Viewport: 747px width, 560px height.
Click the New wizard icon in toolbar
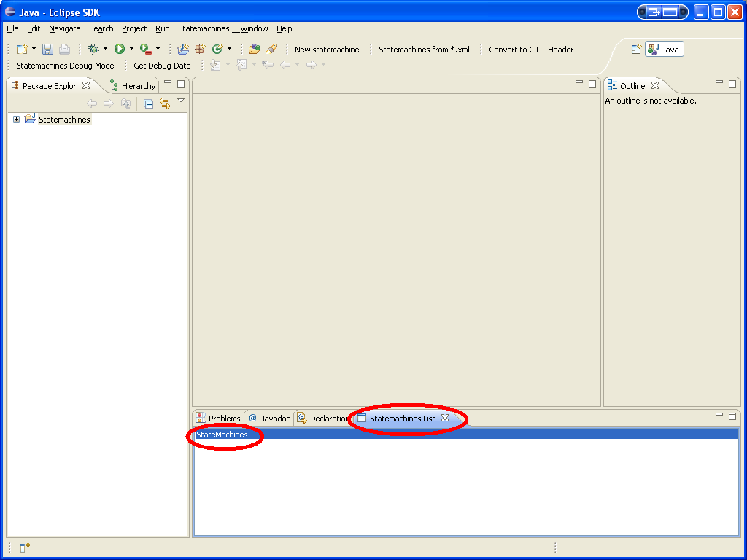22,49
